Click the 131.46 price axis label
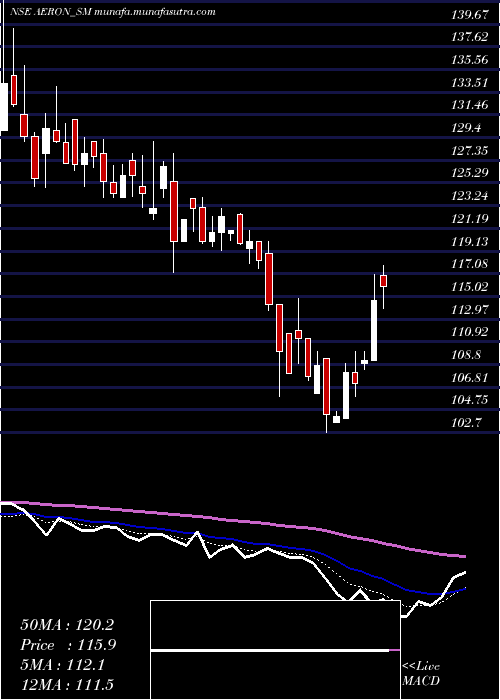The height and width of the screenshot is (700, 500). (x=470, y=106)
